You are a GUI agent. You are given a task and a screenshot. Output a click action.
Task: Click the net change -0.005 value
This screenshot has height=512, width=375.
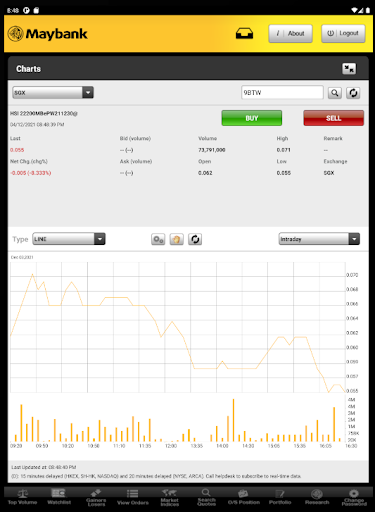coord(31,173)
